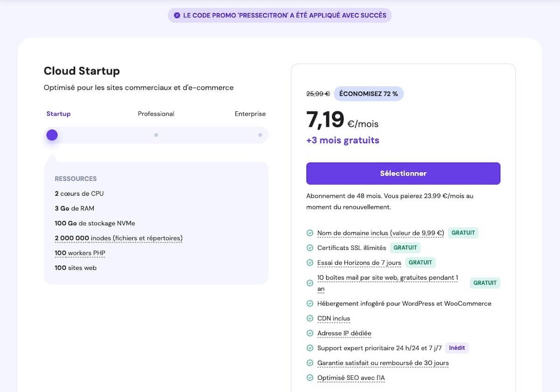The width and height of the screenshot is (560, 392).
Task: Click the Professional dot on plan slider
Action: coord(156,135)
